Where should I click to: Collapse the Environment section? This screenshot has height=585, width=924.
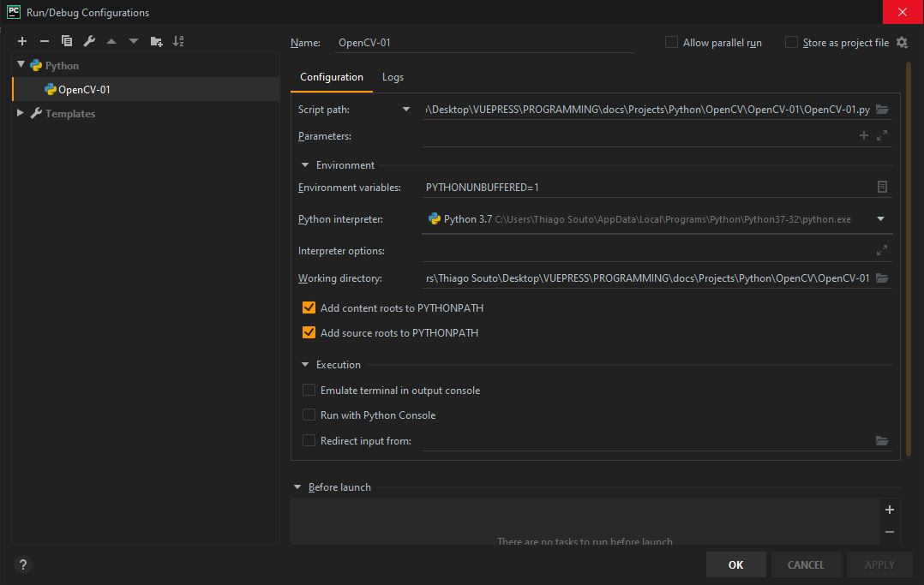click(305, 165)
